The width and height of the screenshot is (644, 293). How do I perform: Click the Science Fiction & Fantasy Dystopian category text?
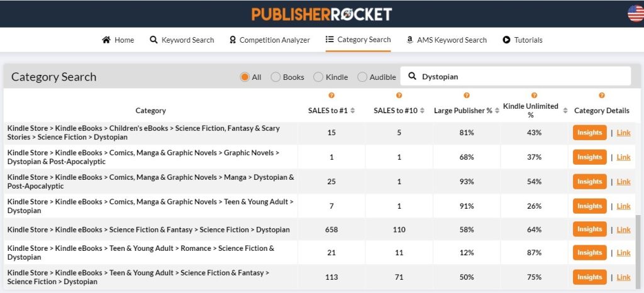point(148,229)
